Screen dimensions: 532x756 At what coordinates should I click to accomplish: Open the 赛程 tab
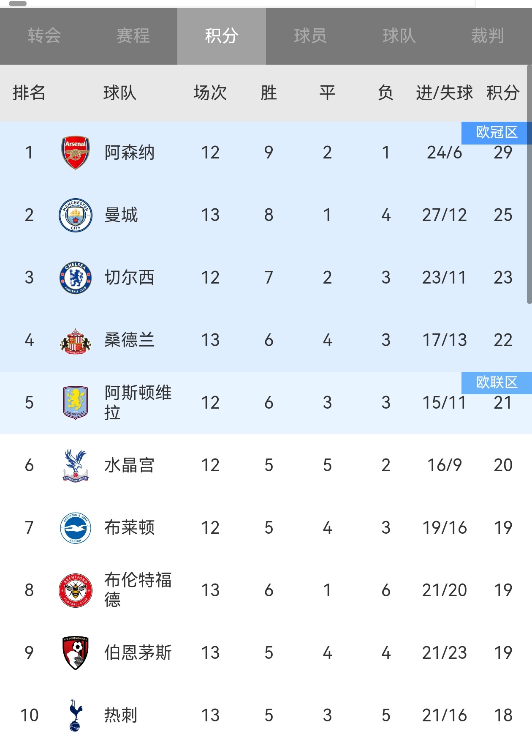133,36
